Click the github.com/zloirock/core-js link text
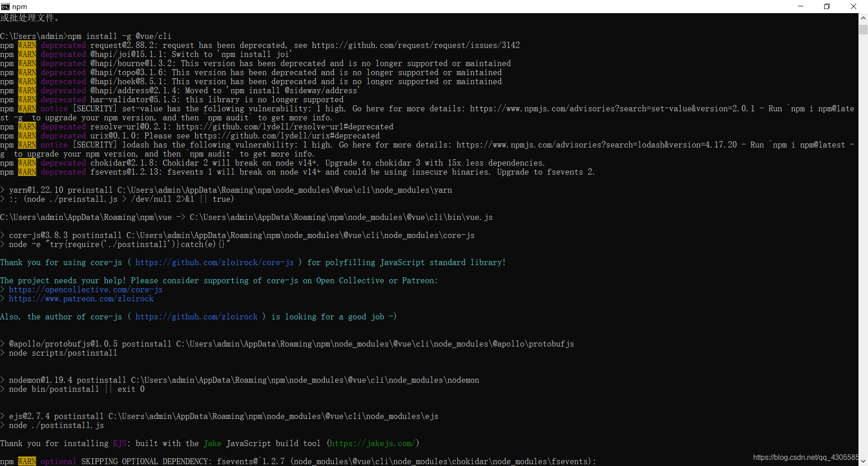868x466 pixels. (x=215, y=262)
